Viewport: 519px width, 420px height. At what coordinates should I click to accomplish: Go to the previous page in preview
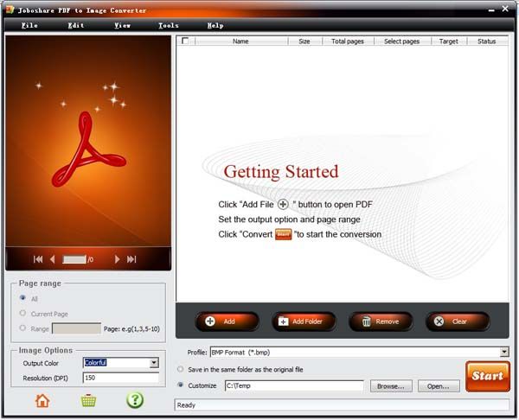pos(53,259)
